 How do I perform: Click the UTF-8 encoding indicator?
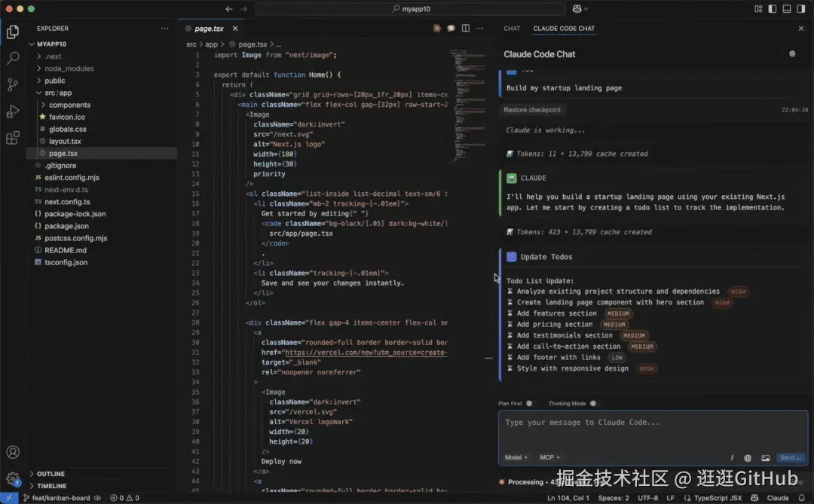tap(648, 498)
